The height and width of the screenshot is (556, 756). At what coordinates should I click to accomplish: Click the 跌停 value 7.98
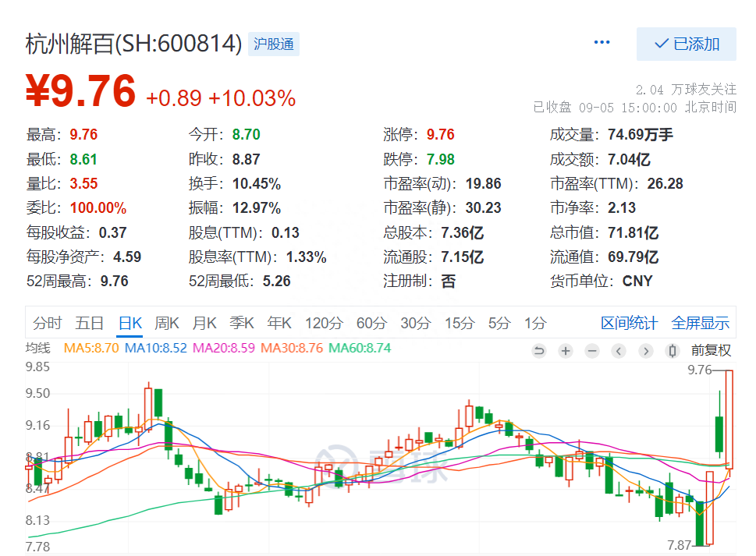441,159
